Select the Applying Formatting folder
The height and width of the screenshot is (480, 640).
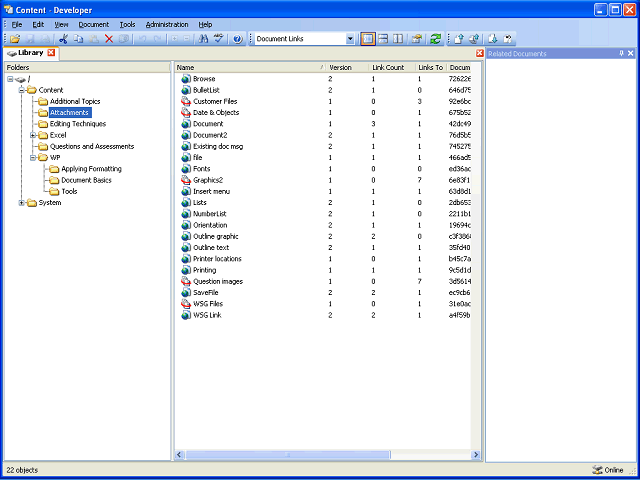click(x=91, y=169)
